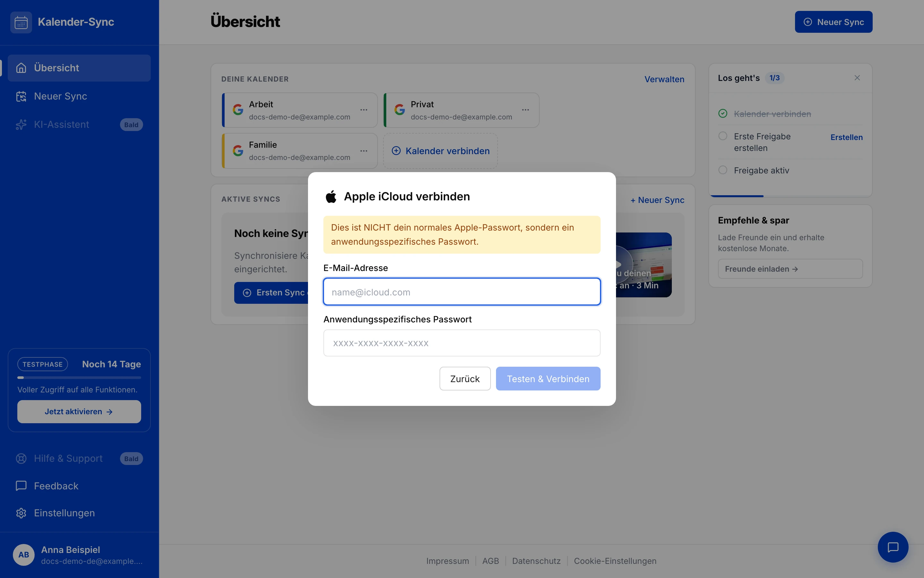Play the intro video thumbnail
Image resolution: width=924 pixels, height=578 pixels.
[x=644, y=265]
